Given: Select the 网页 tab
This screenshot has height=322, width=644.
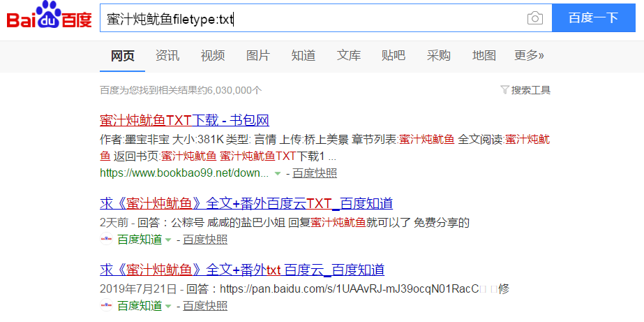Looking at the screenshot, I should pos(122,55).
